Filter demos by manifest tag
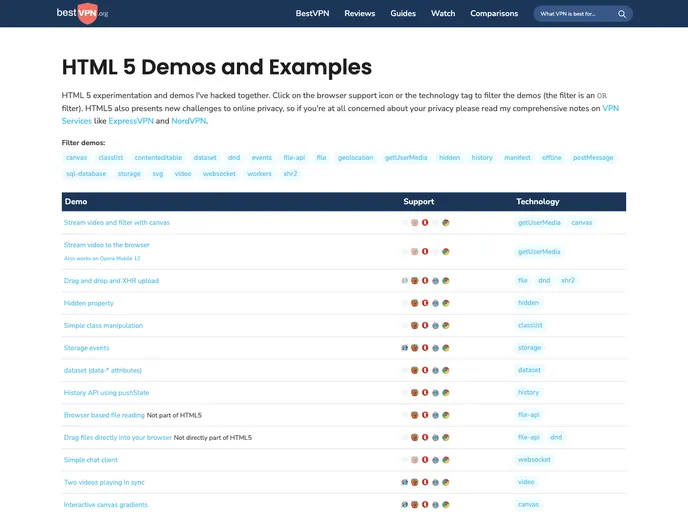Viewport: 688px width, 512px height. pyautogui.click(x=517, y=158)
